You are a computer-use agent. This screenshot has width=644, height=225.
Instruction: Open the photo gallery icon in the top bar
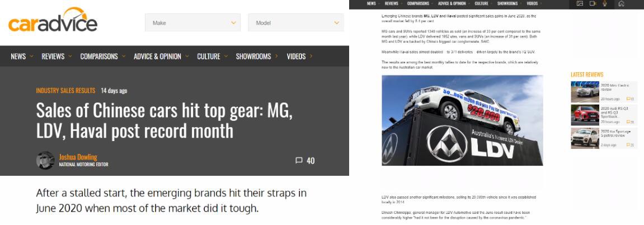(x=580, y=3)
